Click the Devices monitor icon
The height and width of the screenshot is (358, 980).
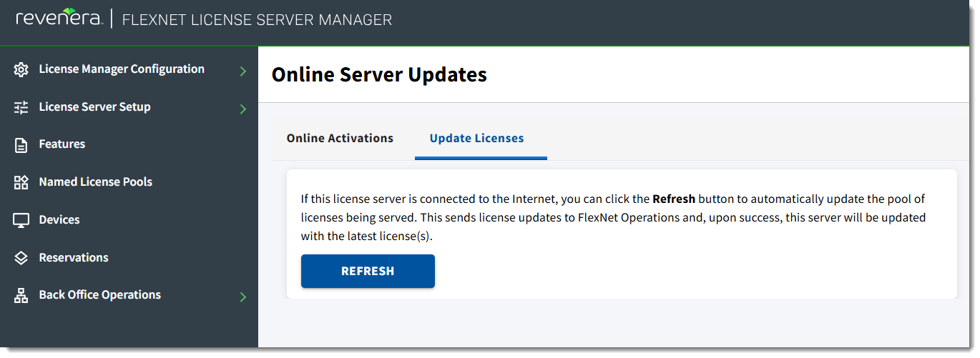click(21, 220)
